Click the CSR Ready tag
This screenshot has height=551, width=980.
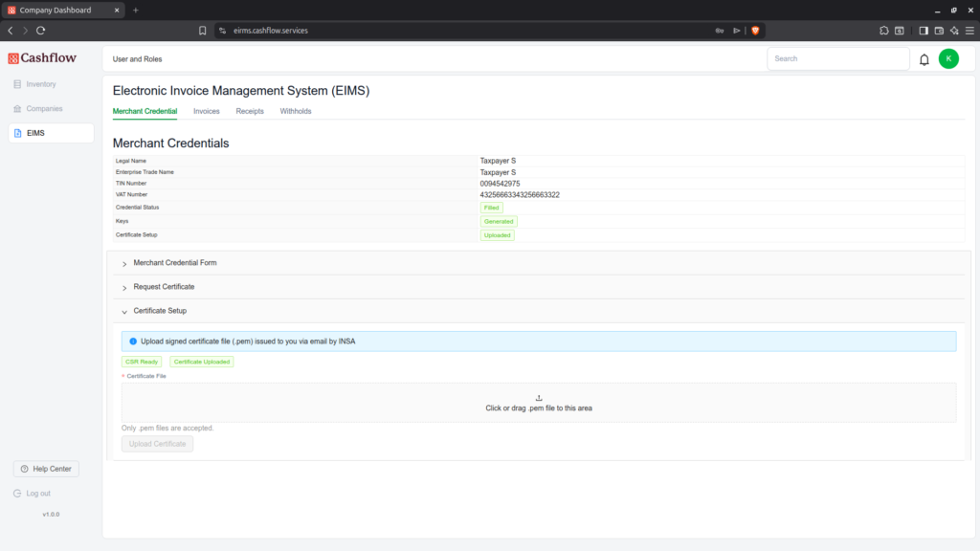[x=142, y=362]
